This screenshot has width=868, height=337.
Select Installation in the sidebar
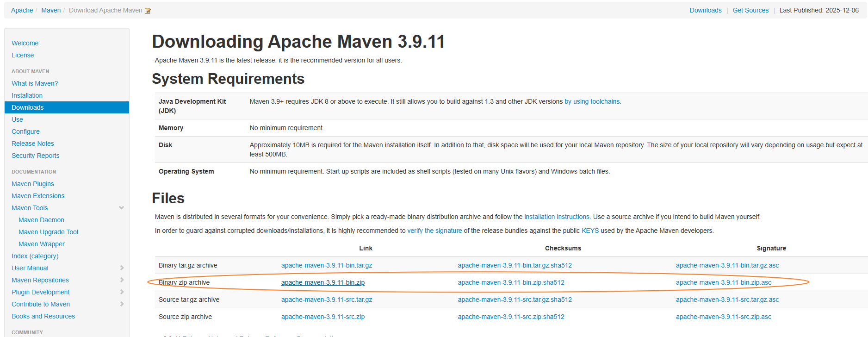[x=27, y=95]
